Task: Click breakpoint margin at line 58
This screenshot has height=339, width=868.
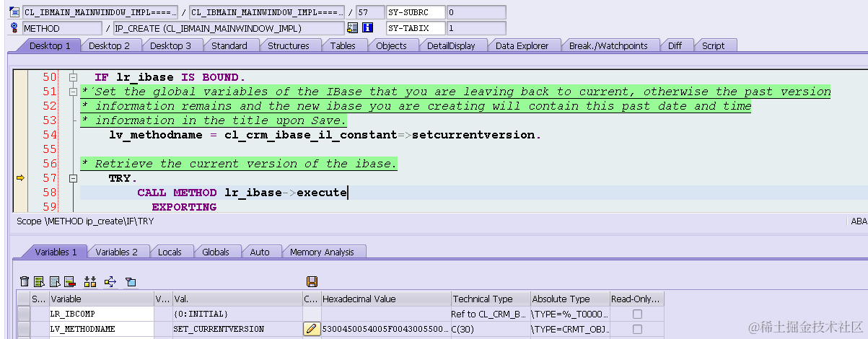Action: [x=20, y=193]
